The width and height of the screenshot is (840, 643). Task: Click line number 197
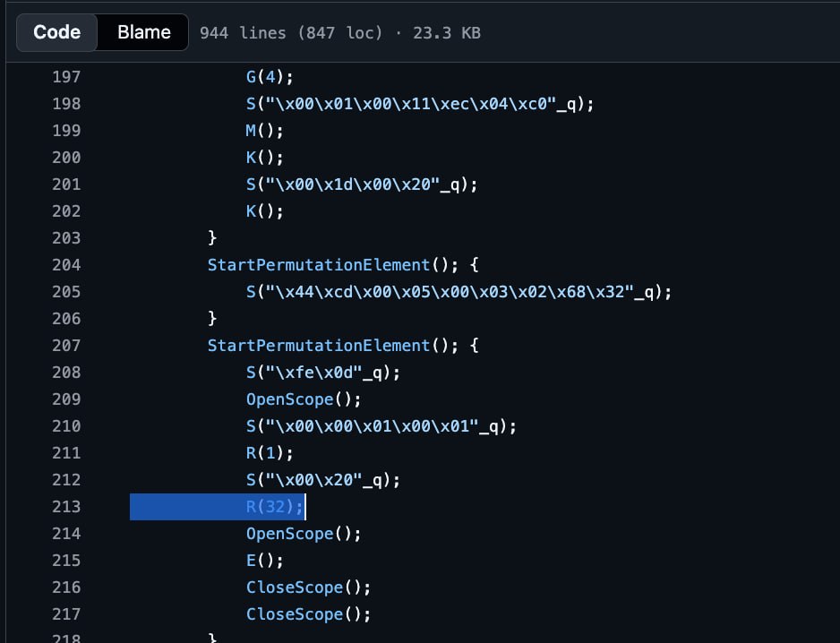pos(66,77)
